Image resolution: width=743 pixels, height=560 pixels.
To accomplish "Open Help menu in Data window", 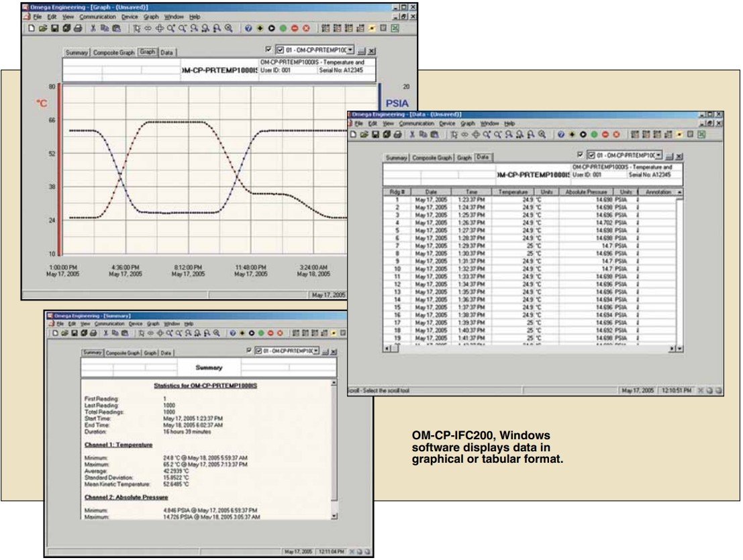I will pos(509,123).
